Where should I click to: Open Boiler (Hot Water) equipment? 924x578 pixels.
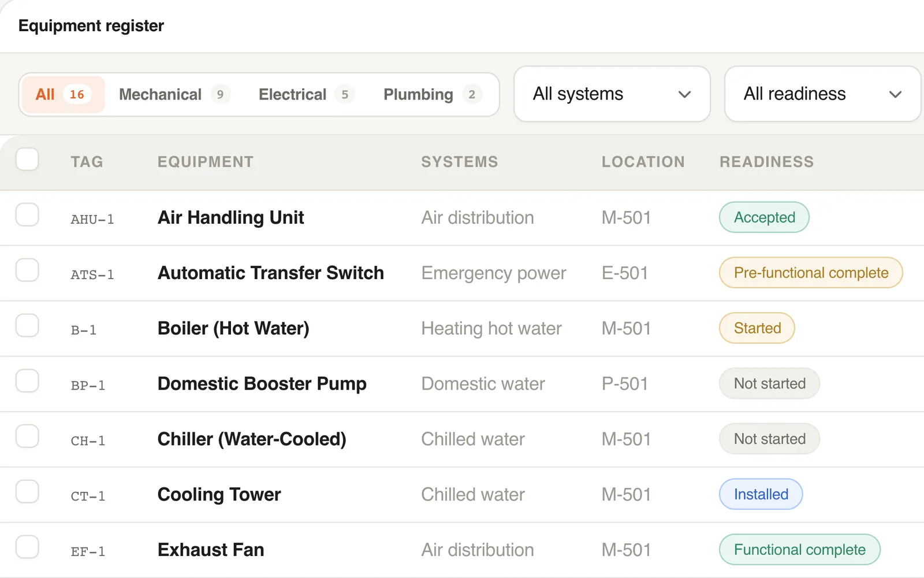point(233,328)
